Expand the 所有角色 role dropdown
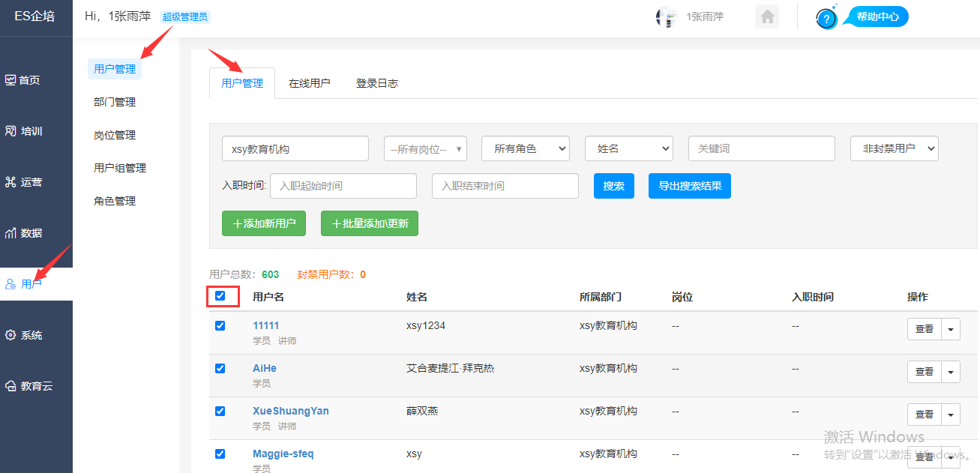Image resolution: width=980 pixels, height=473 pixels. 525,148
